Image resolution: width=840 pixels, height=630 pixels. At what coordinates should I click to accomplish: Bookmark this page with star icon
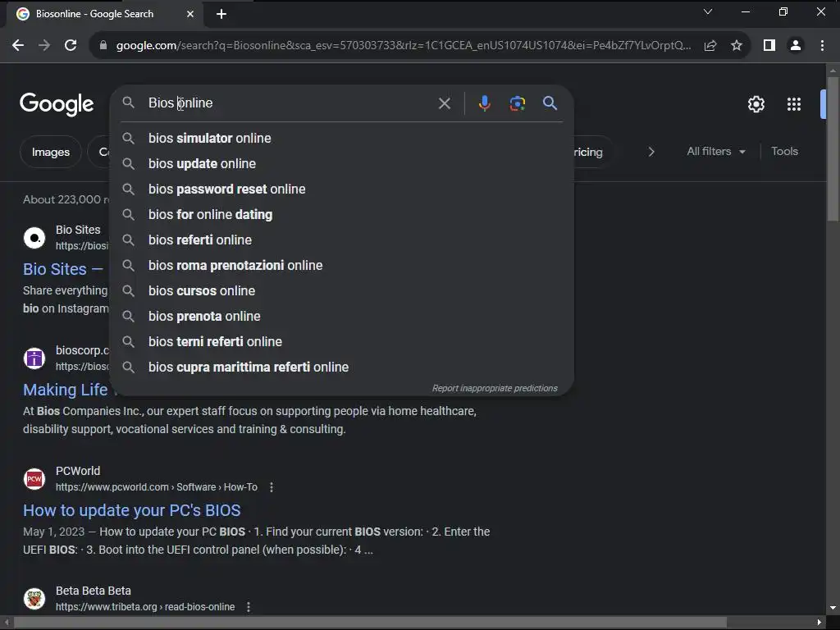tap(737, 46)
